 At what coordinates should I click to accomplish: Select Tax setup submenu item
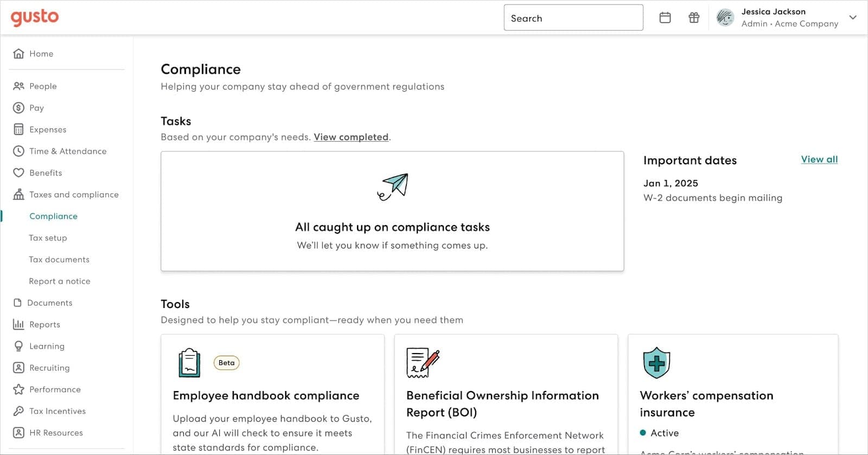coord(48,238)
